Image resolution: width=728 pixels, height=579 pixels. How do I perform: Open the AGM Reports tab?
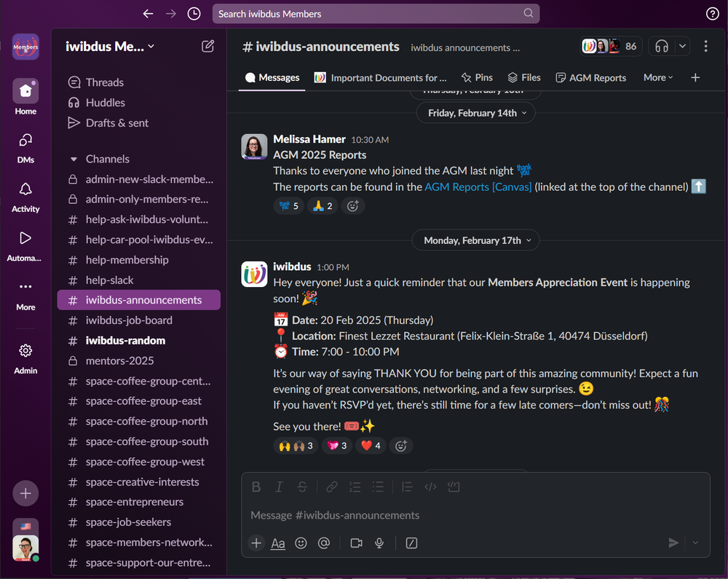(591, 77)
